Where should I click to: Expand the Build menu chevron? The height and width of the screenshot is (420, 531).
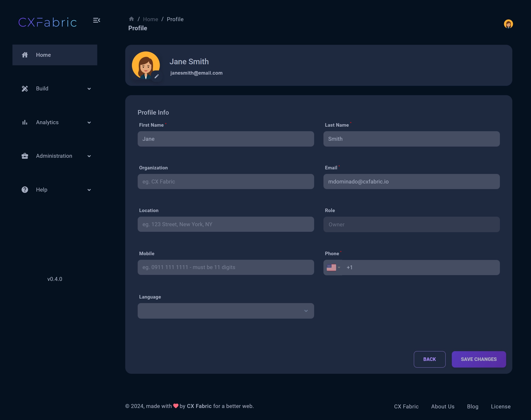[89, 89]
